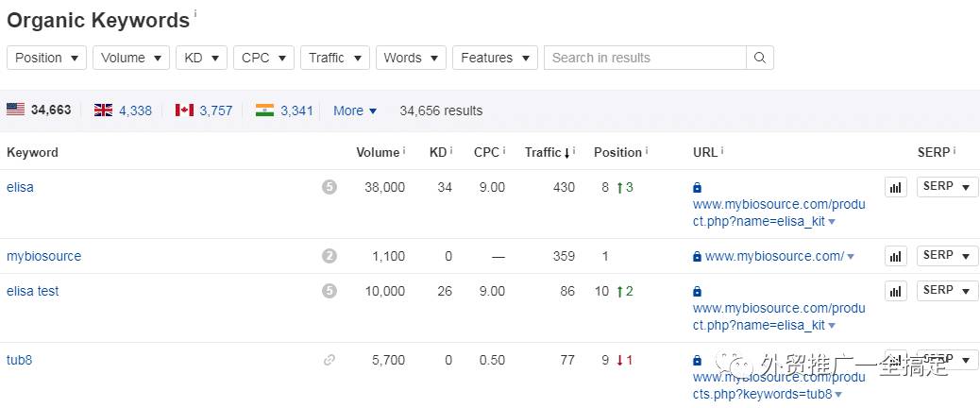Sort by KD column header

click(x=438, y=152)
